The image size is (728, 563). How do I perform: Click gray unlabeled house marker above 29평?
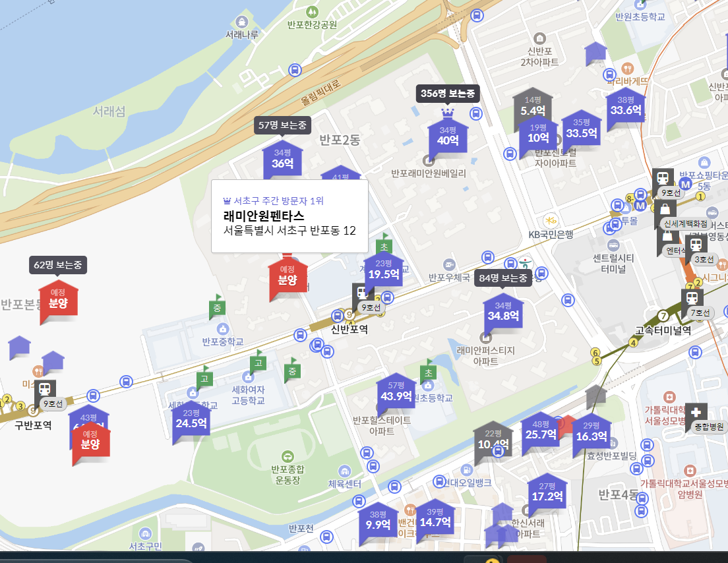click(595, 396)
